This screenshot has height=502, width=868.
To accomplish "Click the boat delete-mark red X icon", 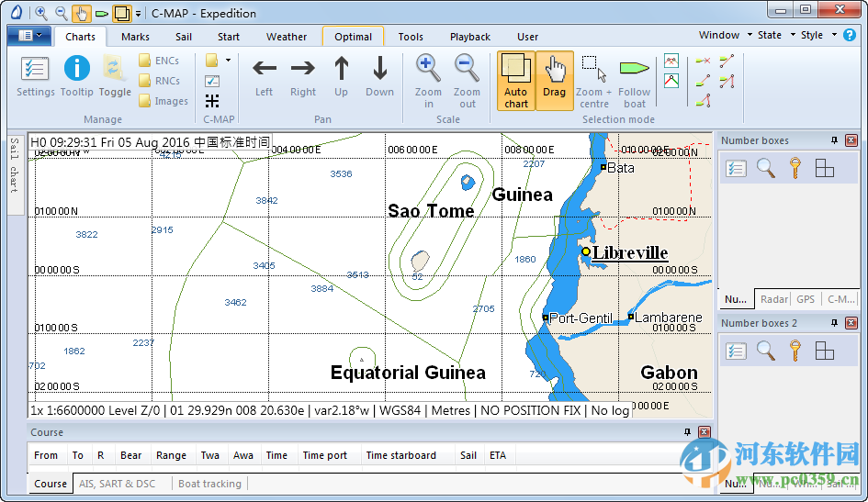I will 703,61.
